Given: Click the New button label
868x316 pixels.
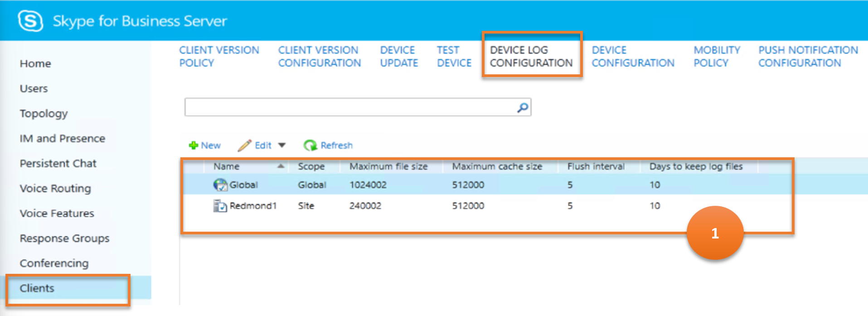Looking at the screenshot, I should click(211, 146).
